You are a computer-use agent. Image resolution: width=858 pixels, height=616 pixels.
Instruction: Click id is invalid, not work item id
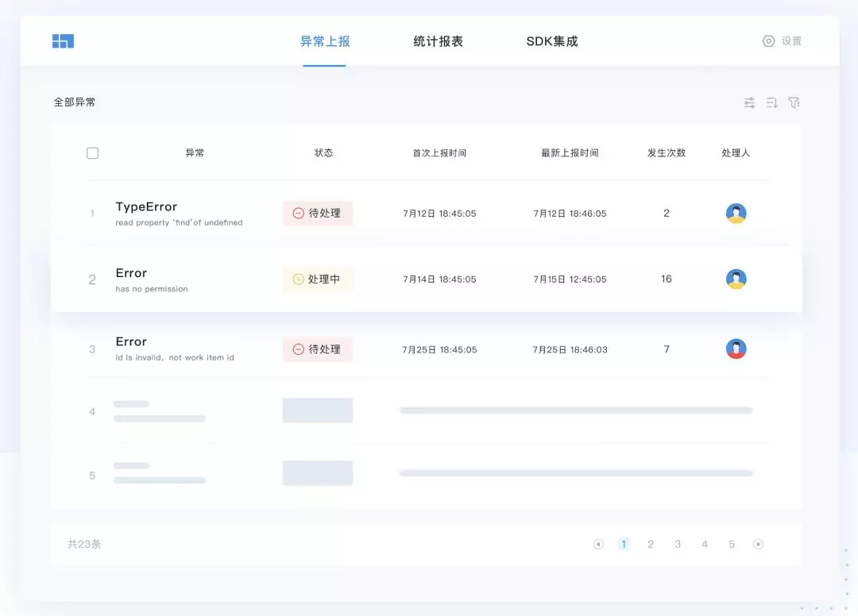point(175,357)
